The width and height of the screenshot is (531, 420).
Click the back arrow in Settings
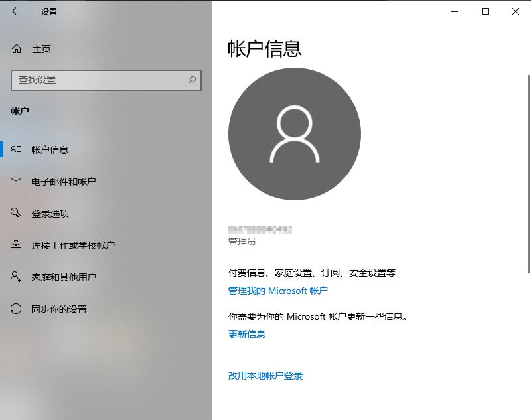[x=15, y=11]
